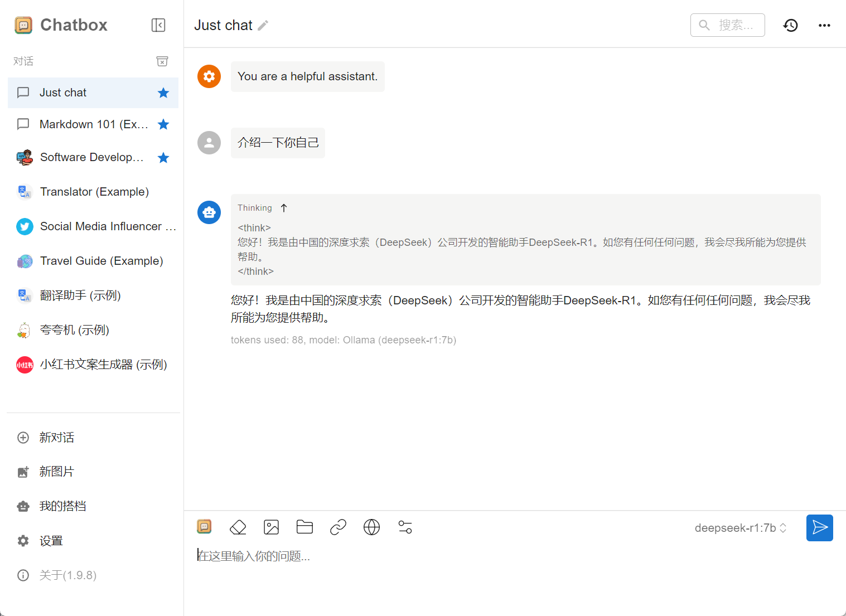Open the conversation history clock icon
Viewport: 846px width, 616px height.
(791, 25)
